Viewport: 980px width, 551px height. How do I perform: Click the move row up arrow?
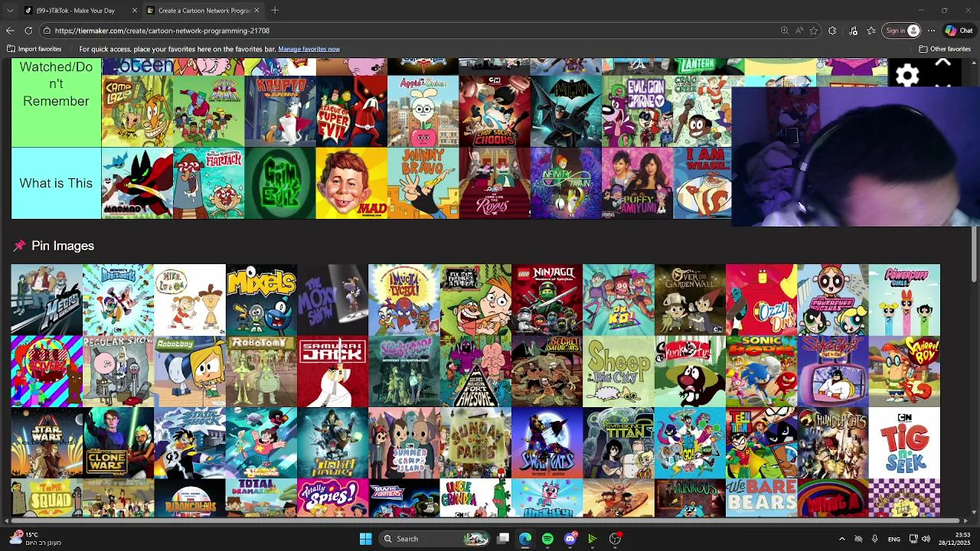[x=943, y=63]
